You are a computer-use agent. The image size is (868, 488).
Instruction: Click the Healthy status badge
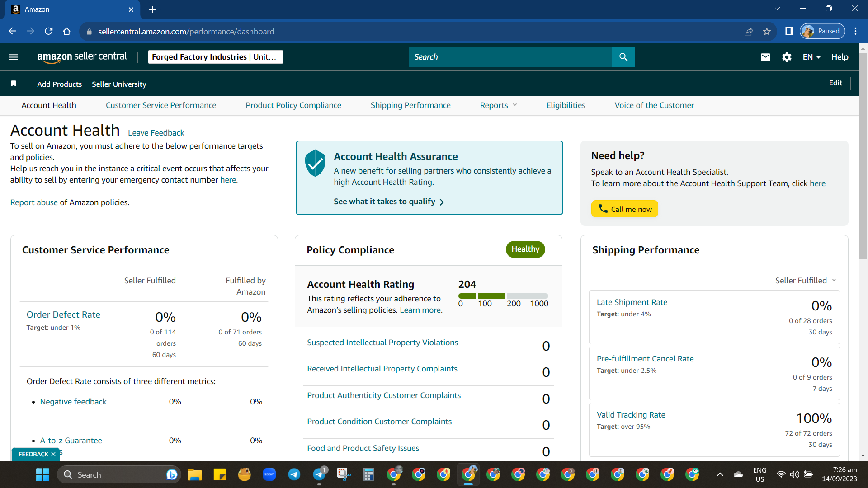(525, 249)
